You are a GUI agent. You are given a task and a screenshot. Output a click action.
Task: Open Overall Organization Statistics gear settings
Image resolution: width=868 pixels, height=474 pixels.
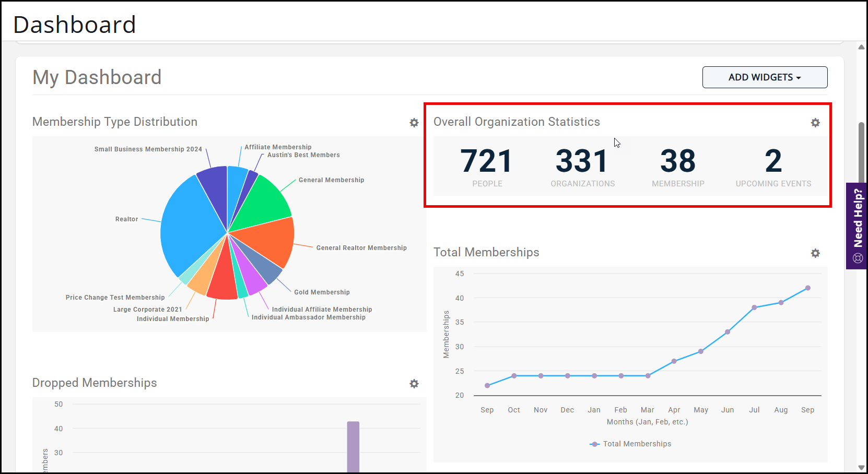coord(815,123)
